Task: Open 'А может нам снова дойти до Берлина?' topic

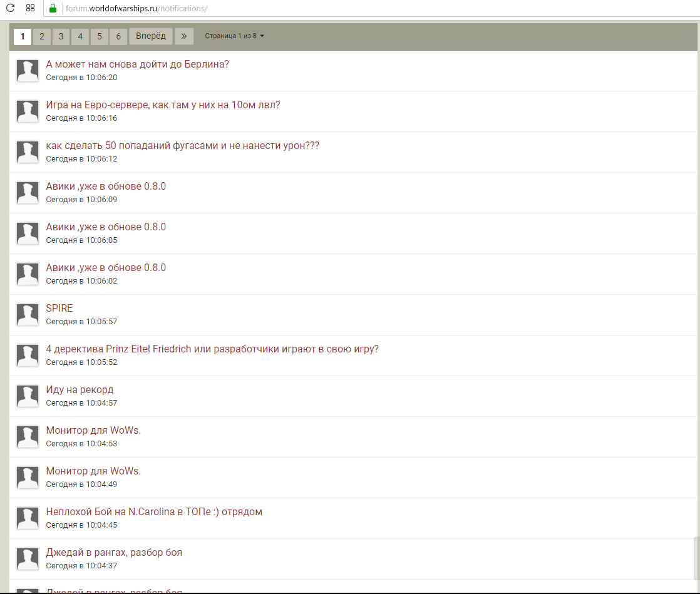Action: [x=137, y=64]
